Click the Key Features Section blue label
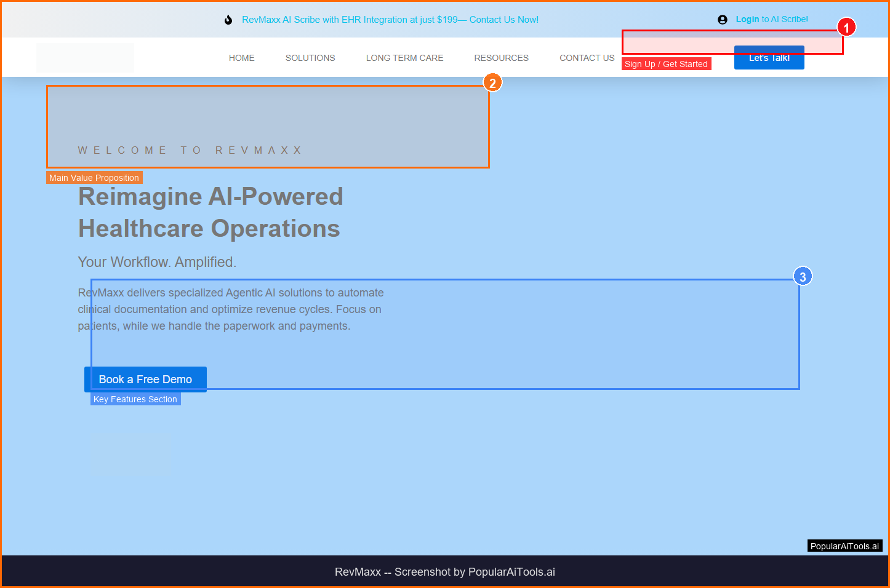Viewport: 890px width, 588px height. [135, 399]
